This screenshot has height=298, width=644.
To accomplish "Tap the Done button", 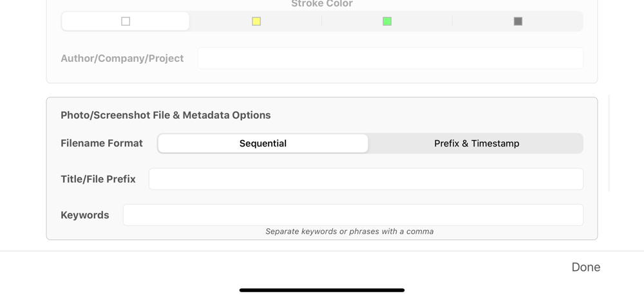I will point(585,267).
